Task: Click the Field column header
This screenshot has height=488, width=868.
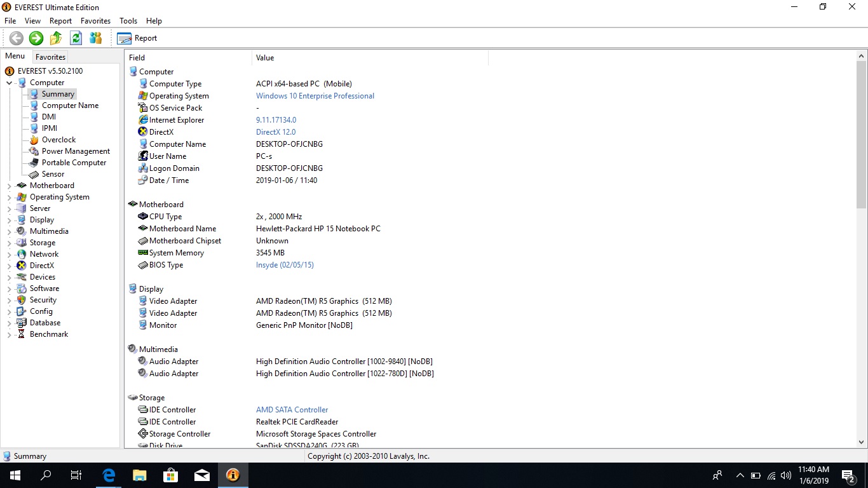Action: click(188, 58)
